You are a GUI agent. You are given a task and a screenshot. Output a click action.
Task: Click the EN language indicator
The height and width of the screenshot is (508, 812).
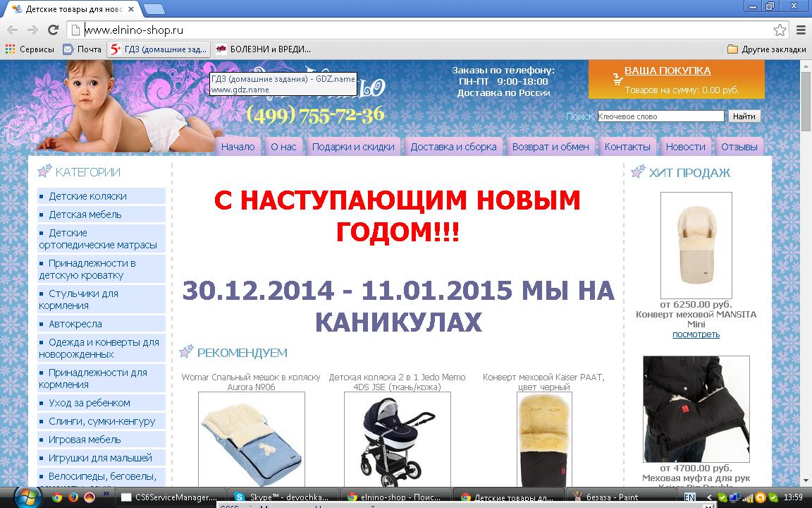coord(689,497)
